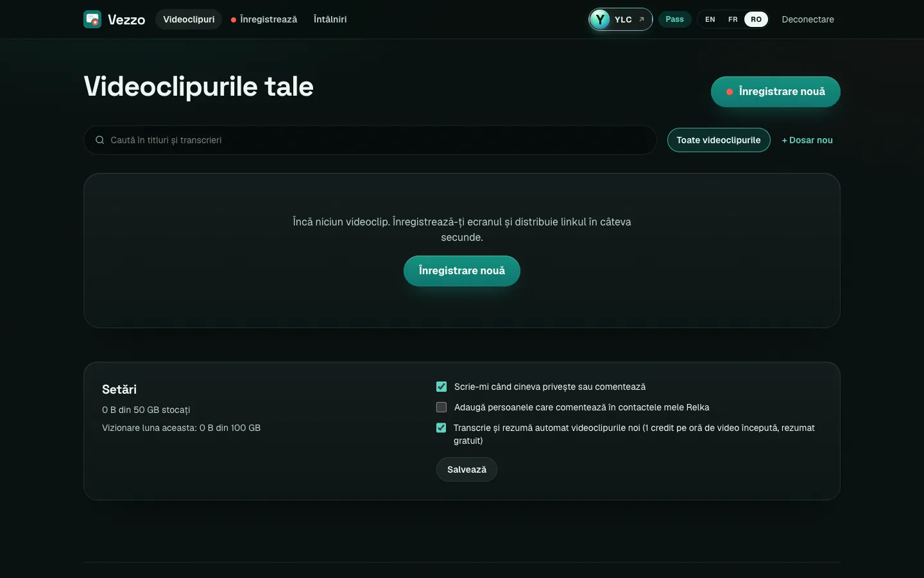Focus the Caută în titluri și transcrieri field

pyautogui.click(x=370, y=140)
